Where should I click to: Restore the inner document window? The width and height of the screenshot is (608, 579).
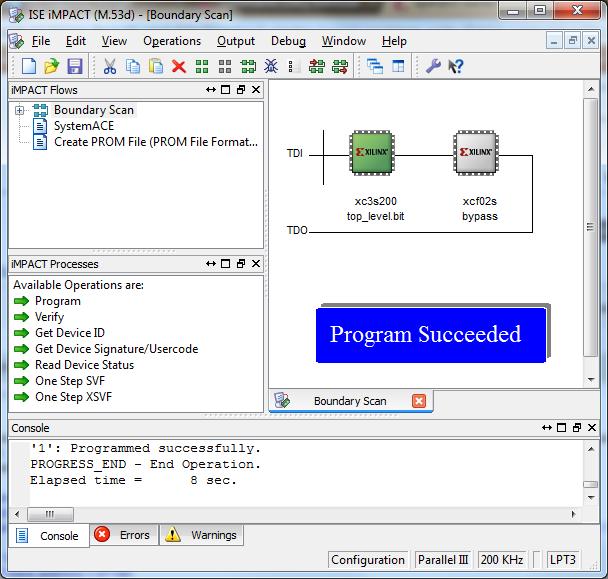(x=572, y=40)
